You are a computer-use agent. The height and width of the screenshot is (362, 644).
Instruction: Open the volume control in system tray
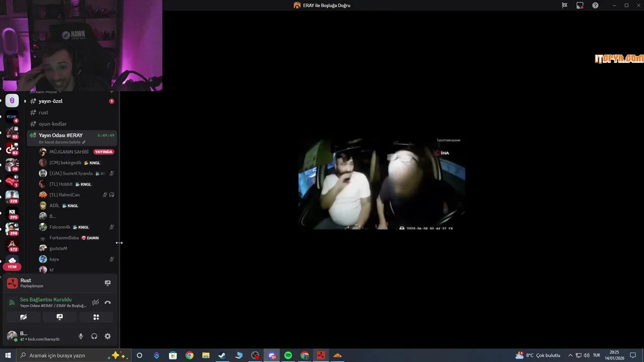point(587,355)
